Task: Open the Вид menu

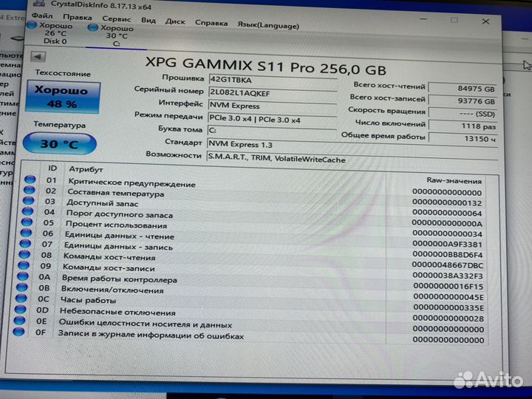Action: [149, 21]
